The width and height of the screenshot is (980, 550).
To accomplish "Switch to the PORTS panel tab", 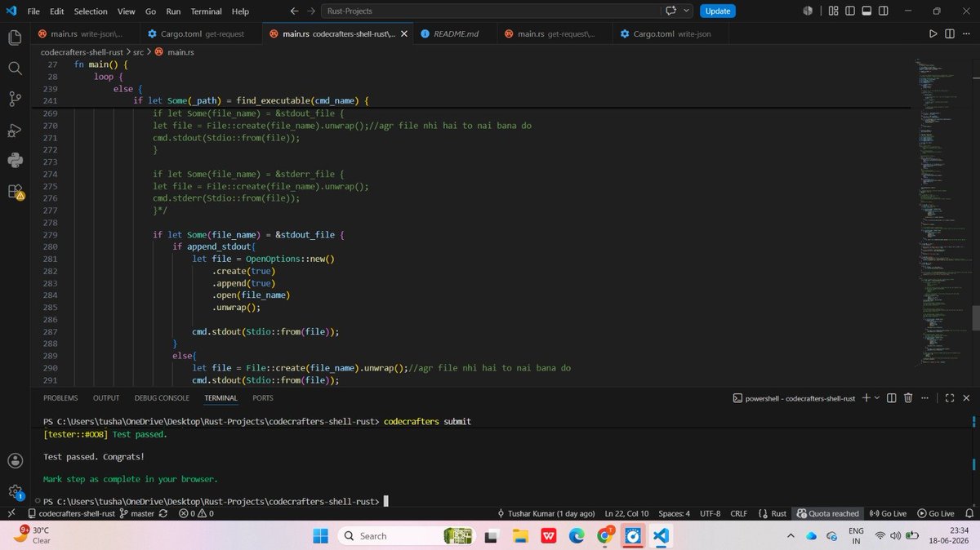I will point(263,398).
